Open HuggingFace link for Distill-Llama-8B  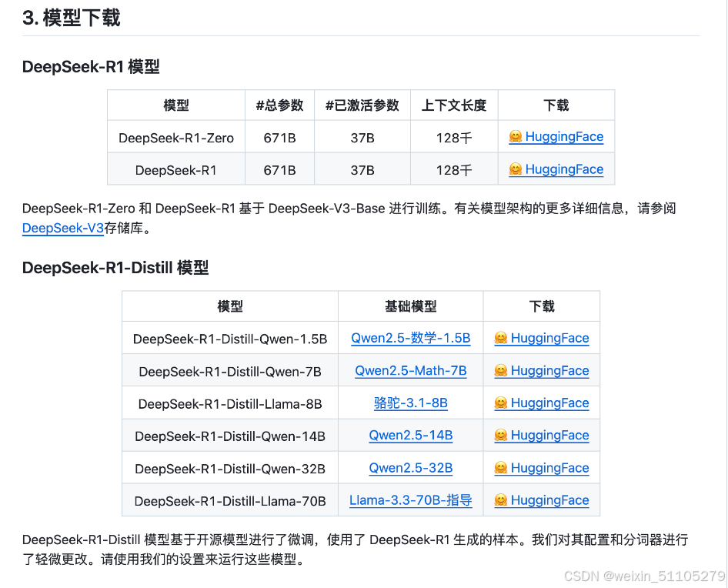pyautogui.click(x=542, y=403)
